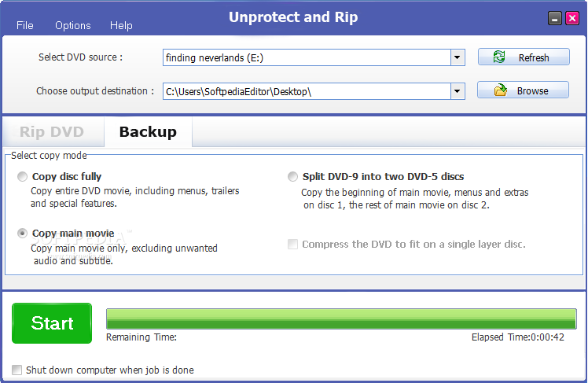Viewport: 588px width, 383px height.
Task: Click the green Start button
Action: [52, 323]
